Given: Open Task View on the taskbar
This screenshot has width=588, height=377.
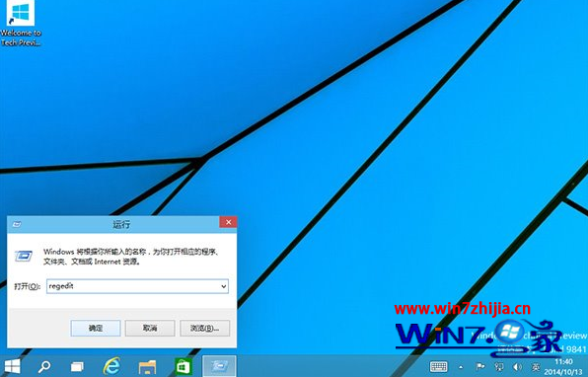Looking at the screenshot, I should pos(77,366).
